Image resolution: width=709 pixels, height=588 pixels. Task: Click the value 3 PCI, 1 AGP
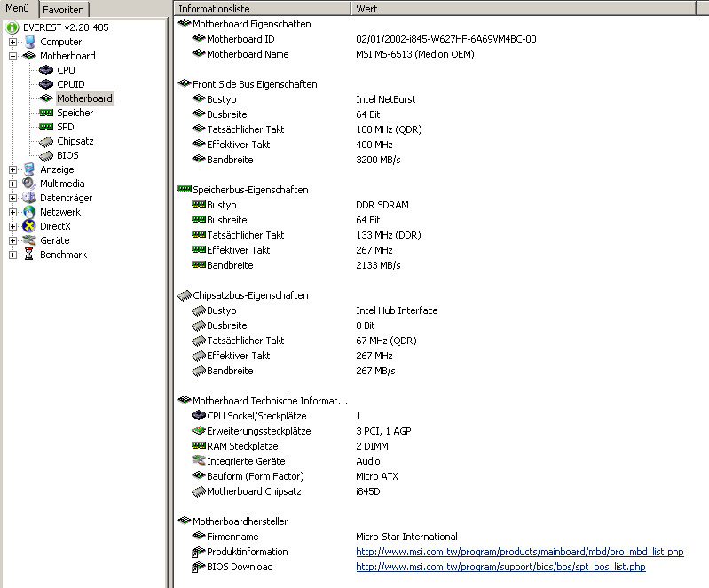click(383, 431)
